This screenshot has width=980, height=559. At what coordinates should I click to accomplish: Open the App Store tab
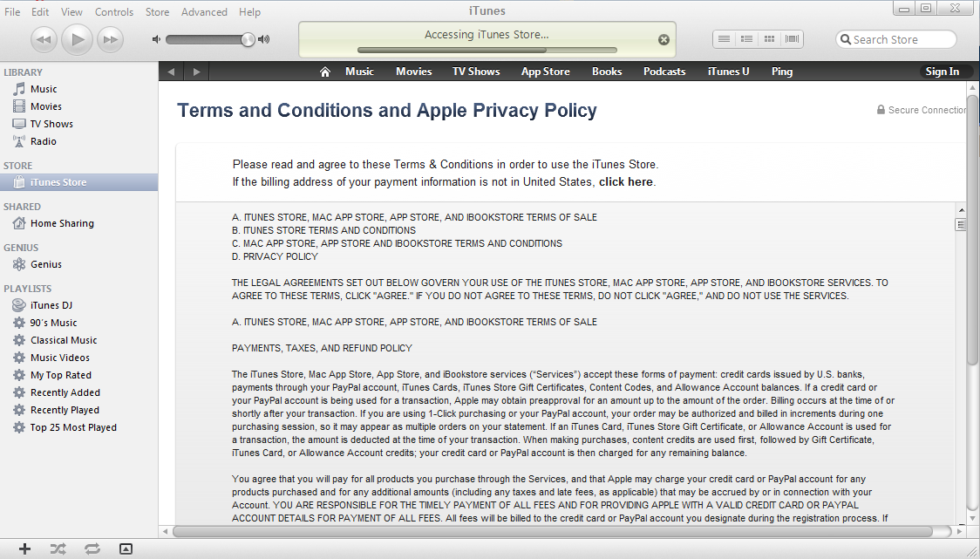click(x=546, y=72)
